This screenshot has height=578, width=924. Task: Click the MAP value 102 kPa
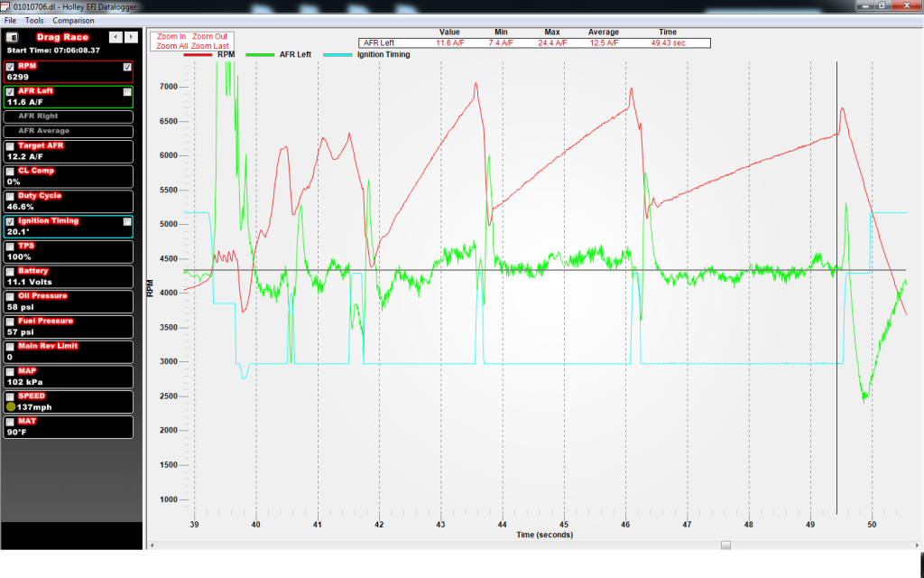point(24,382)
